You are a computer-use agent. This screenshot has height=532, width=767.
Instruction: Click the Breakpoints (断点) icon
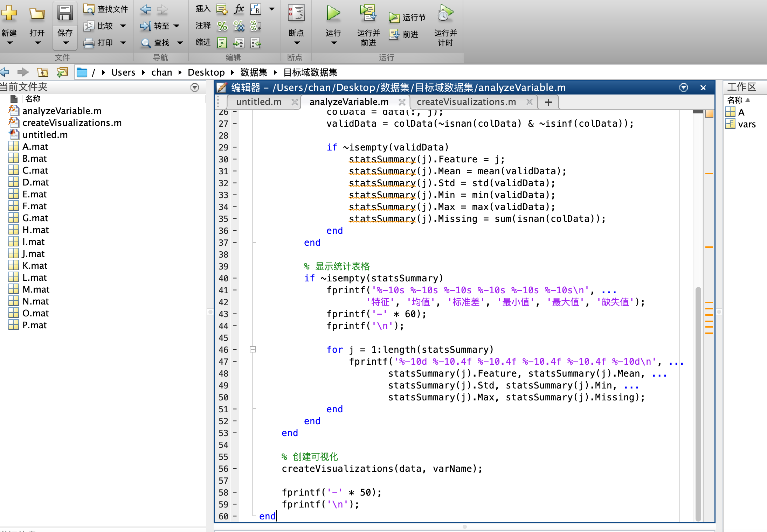click(296, 13)
